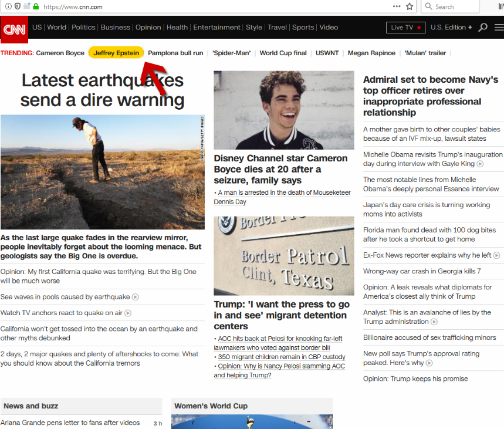Go to the Video section
The width and height of the screenshot is (504, 429).
click(x=329, y=28)
